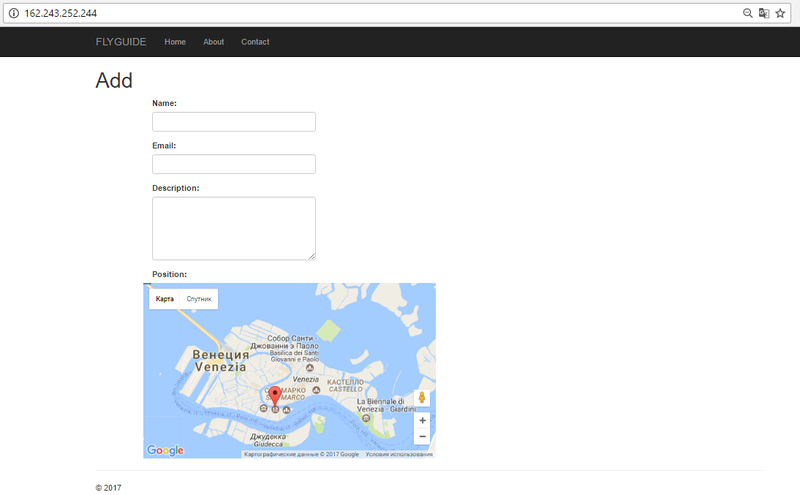This screenshot has height=495, width=800.
Task: Zoom out the map with the minus button
Action: point(422,437)
